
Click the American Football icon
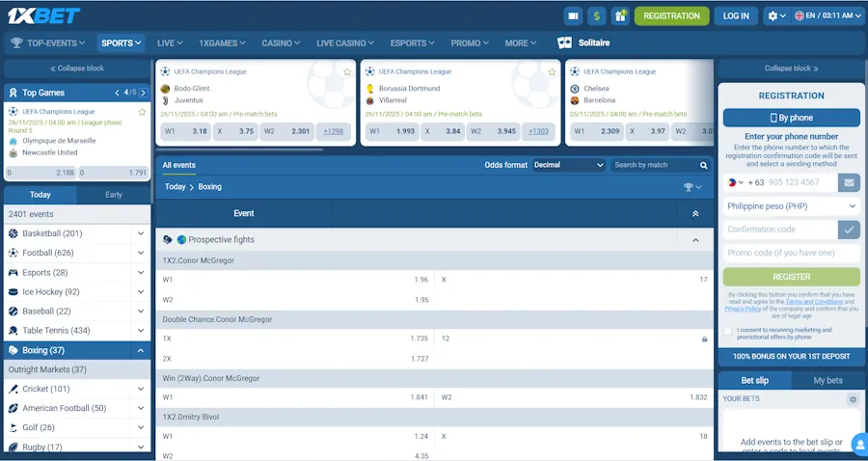[x=14, y=408]
